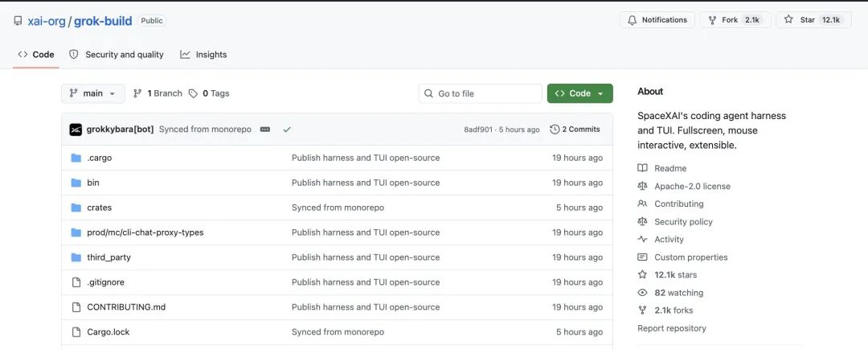
Task: Open prod/mc/cli-chat-proxy-types folder
Action: [145, 233]
